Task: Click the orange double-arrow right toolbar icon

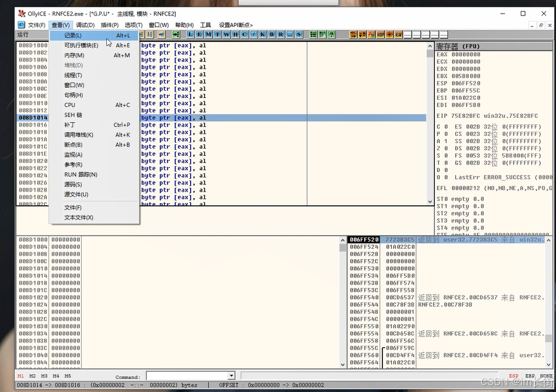Action: pyautogui.click(x=353, y=34)
